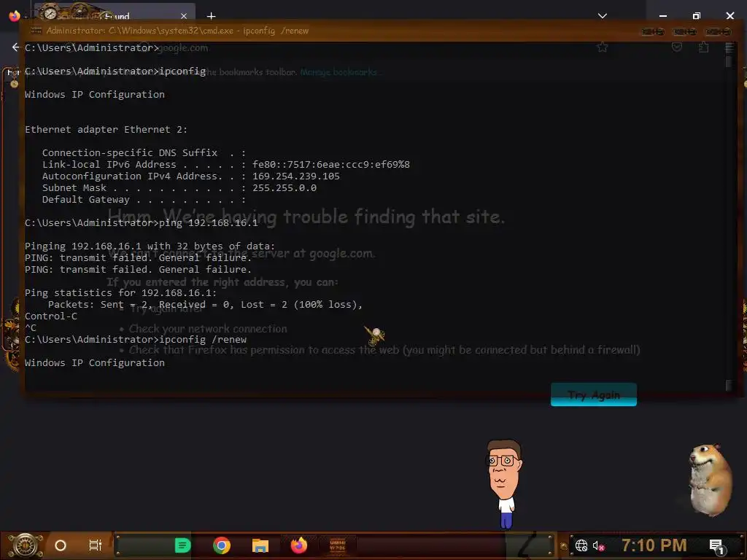The image size is (747, 560).
Task: Open Google Chrome from taskbar
Action: tap(222, 545)
